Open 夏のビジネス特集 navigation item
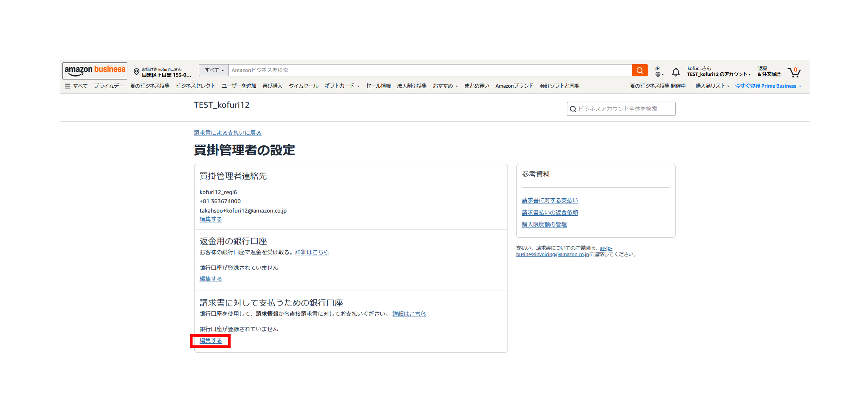 click(x=150, y=86)
